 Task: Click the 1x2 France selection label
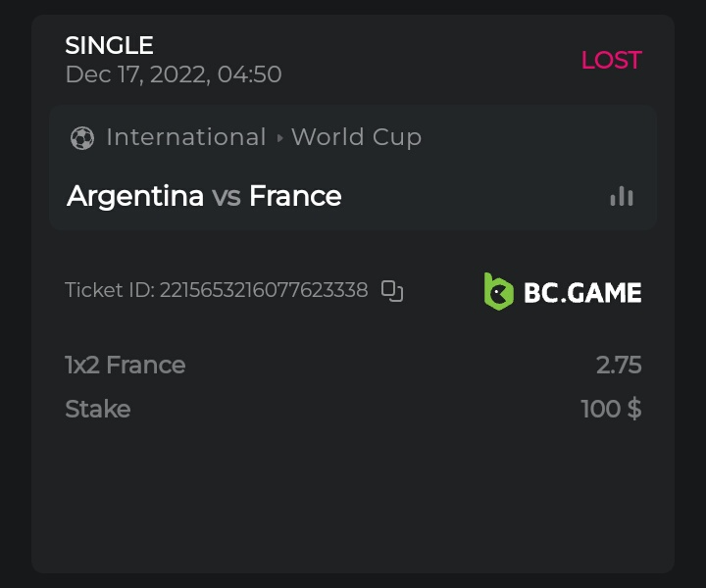pyautogui.click(x=125, y=365)
